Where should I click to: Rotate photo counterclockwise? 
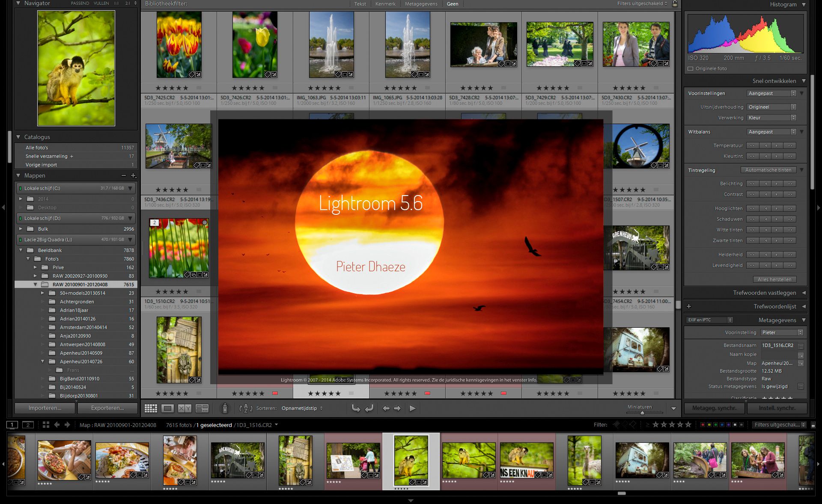coord(356,408)
